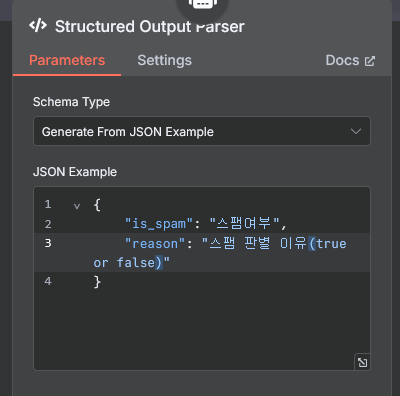Collapse the code fold on line 1

coord(77,206)
